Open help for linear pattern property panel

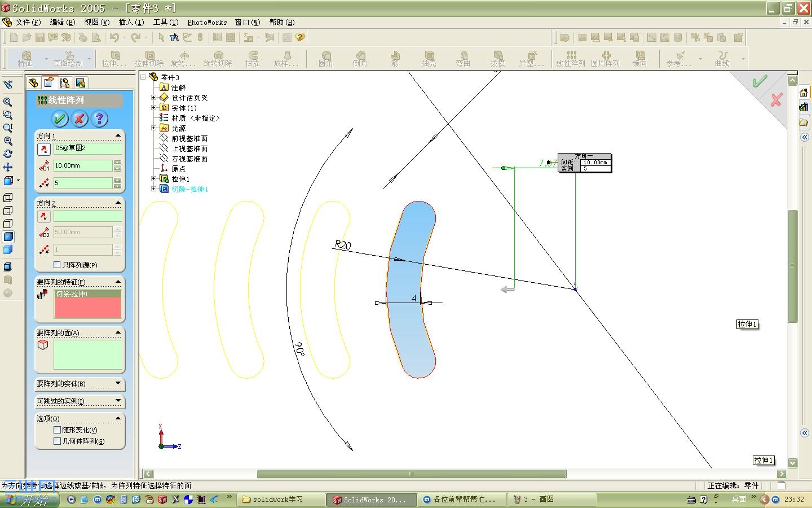coord(99,119)
